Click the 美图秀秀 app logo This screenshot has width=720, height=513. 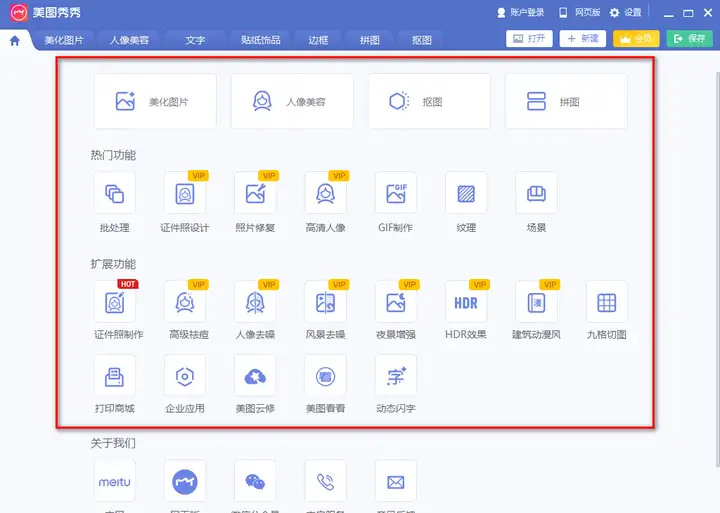(x=19, y=13)
